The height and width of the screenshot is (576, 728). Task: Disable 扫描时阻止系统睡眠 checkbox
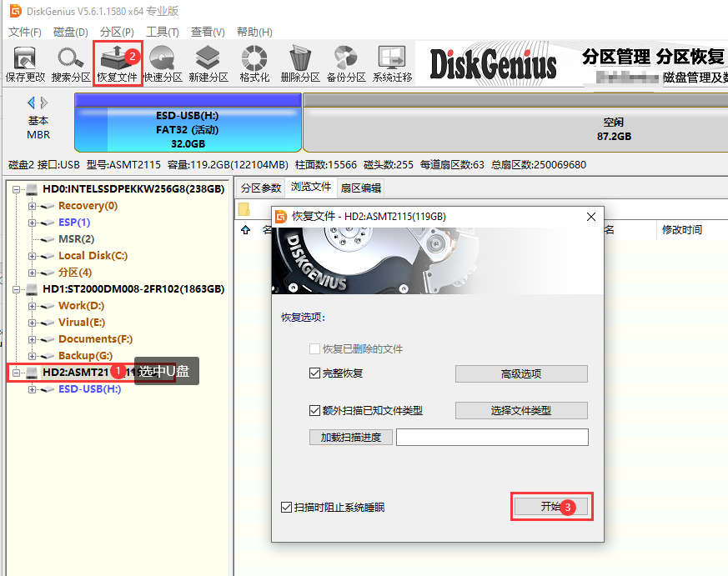click(287, 508)
